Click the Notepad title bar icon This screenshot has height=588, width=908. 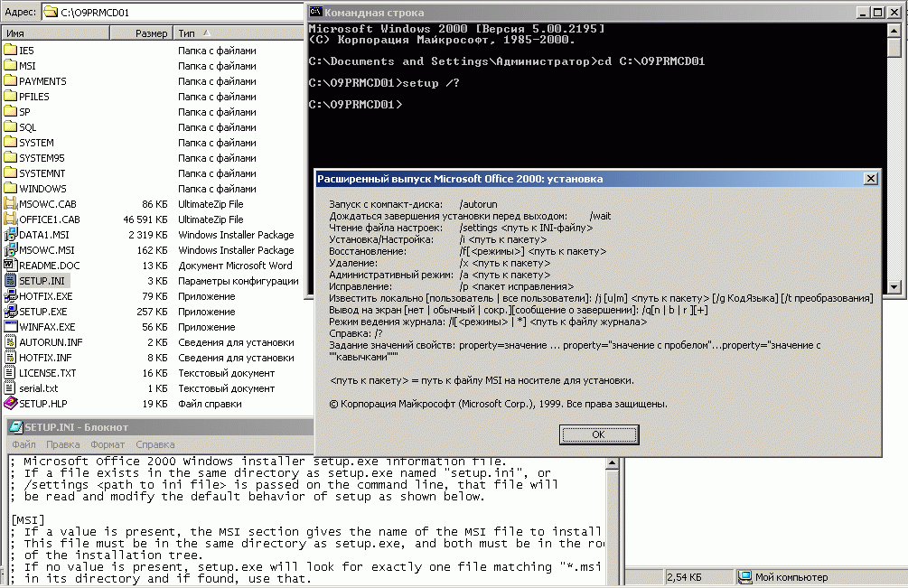coord(16,427)
